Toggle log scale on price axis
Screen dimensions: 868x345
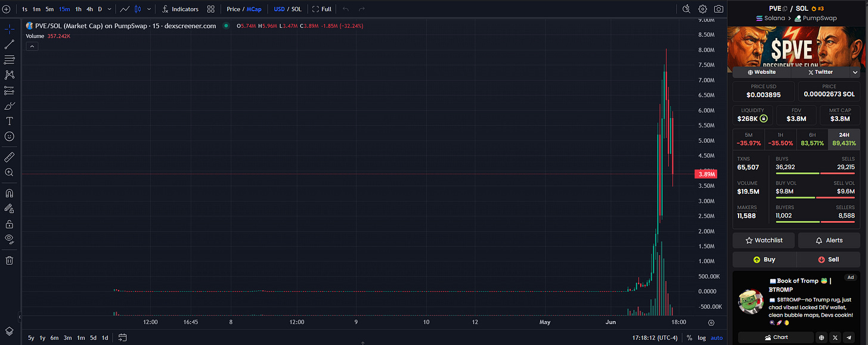pyautogui.click(x=702, y=338)
